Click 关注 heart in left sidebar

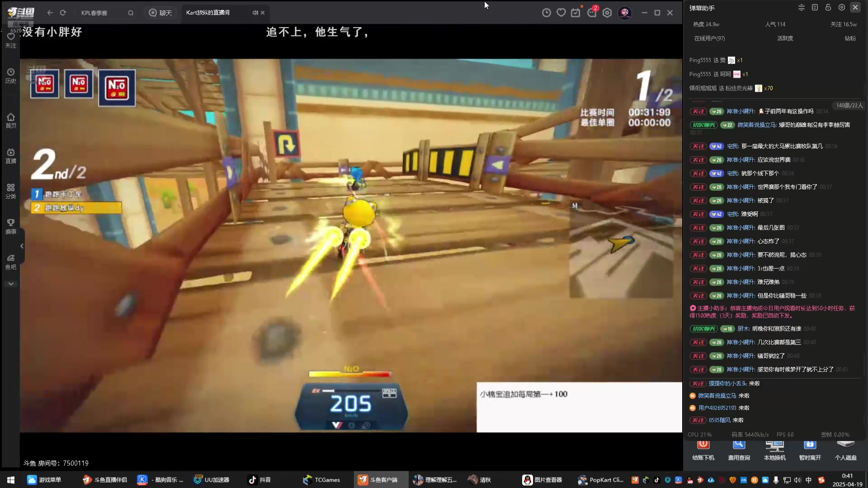(11, 40)
